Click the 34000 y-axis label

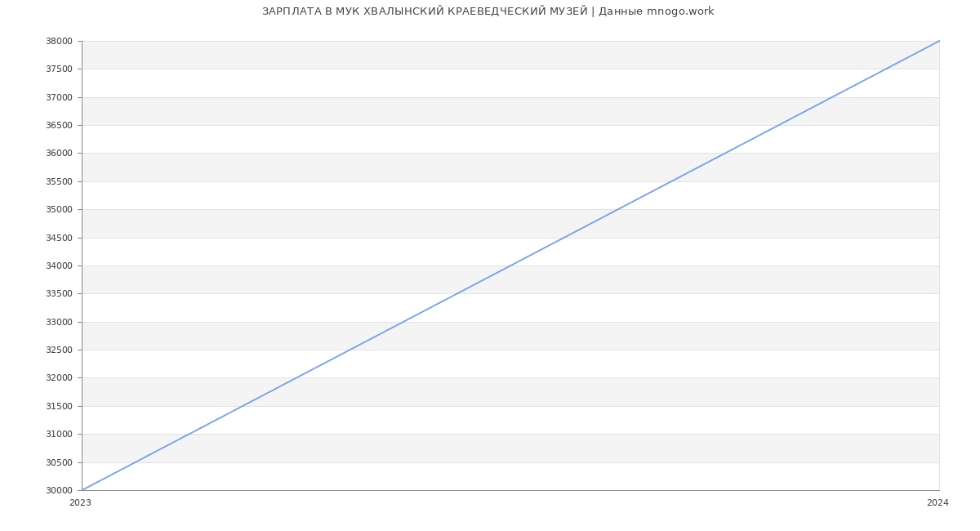pyautogui.click(x=59, y=265)
